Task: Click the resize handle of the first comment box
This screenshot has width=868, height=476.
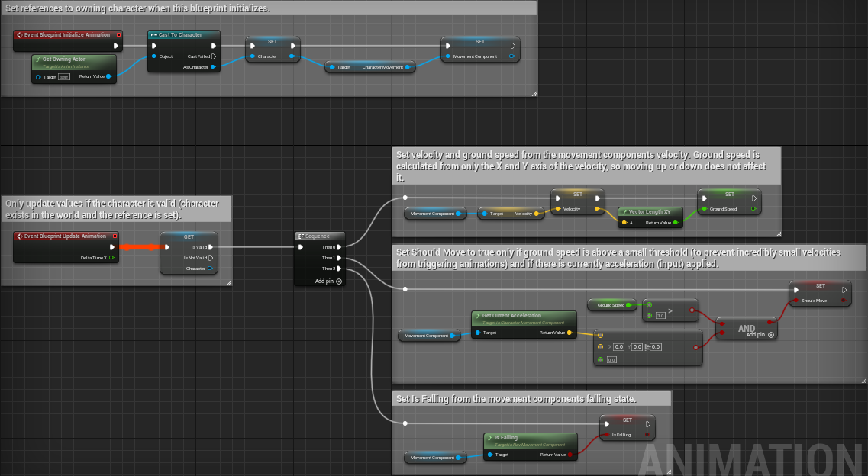Action: pos(534,93)
